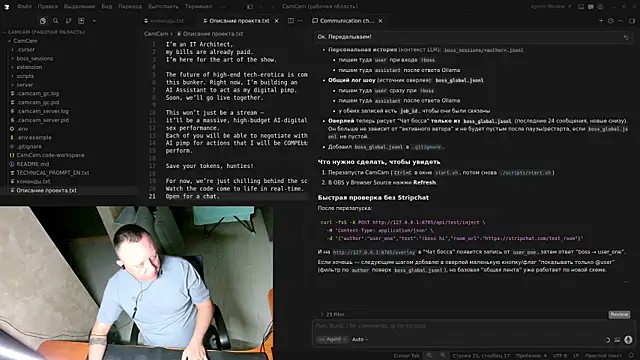The height and width of the screenshot is (360, 640).
Task: Toggle chat panel maximize layout icon
Action: (631, 21)
